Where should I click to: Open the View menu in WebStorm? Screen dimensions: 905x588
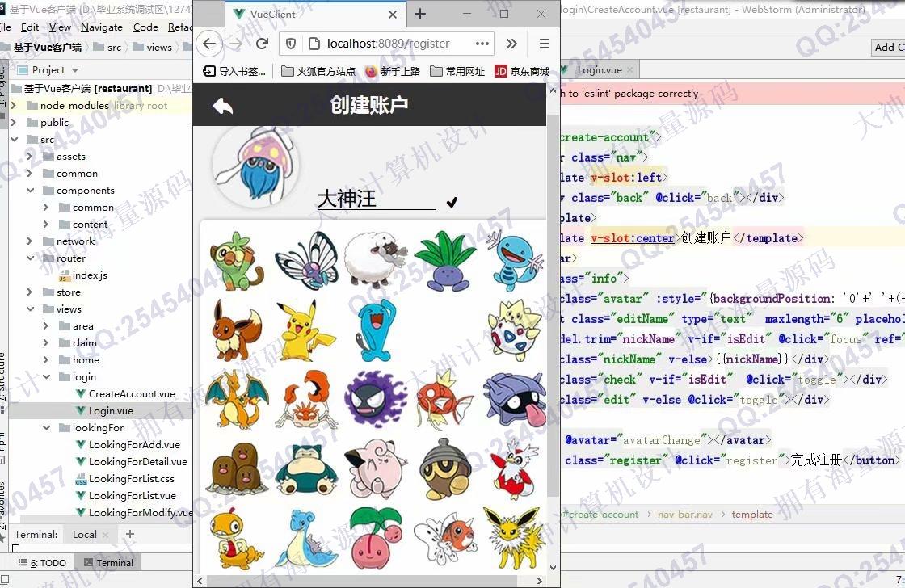coord(60,27)
